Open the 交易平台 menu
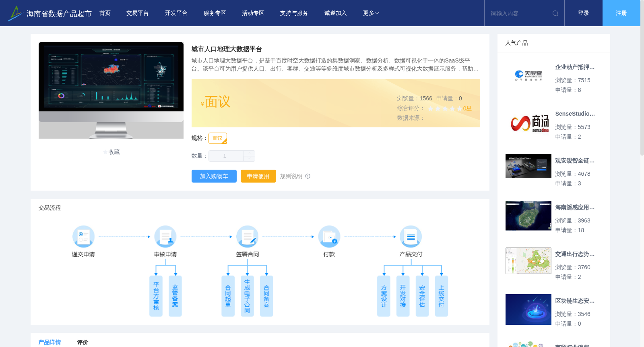The image size is (644, 347). (x=138, y=13)
